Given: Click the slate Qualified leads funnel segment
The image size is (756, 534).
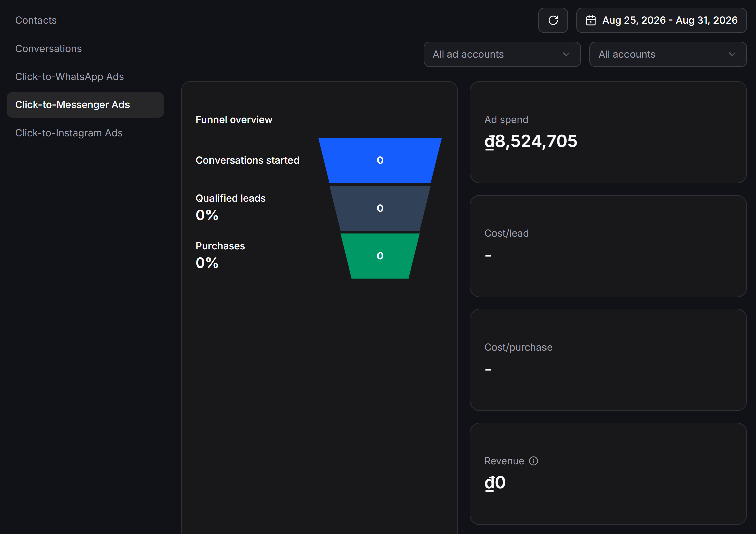Looking at the screenshot, I should click(380, 208).
